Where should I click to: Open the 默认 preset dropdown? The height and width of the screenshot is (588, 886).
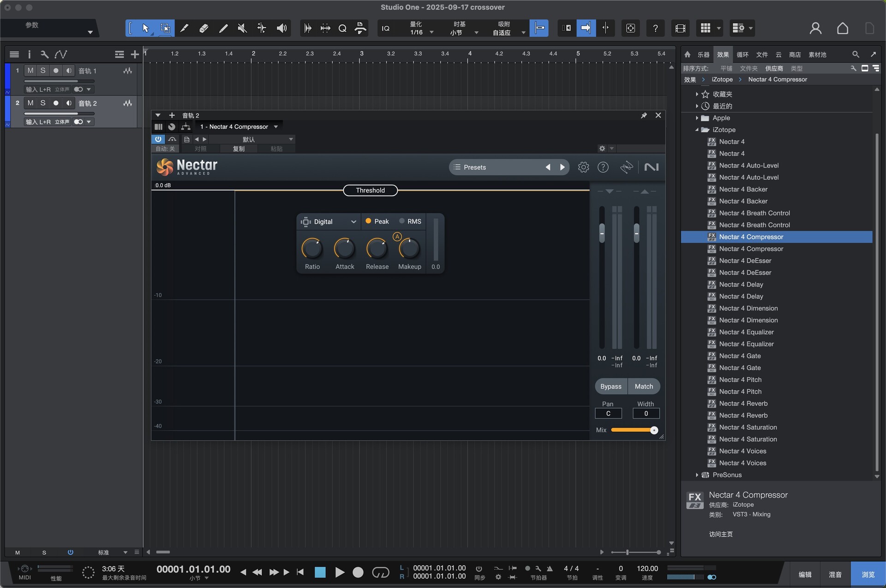(251, 139)
